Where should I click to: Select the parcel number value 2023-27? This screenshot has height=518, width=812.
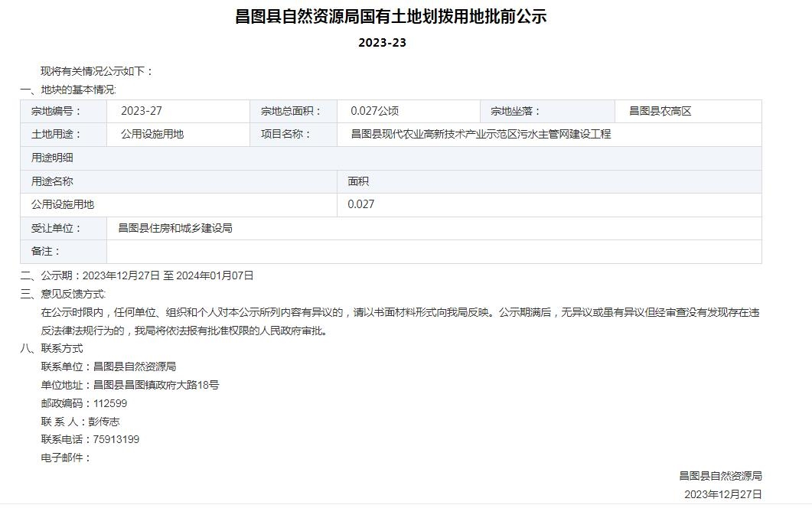[x=142, y=111]
